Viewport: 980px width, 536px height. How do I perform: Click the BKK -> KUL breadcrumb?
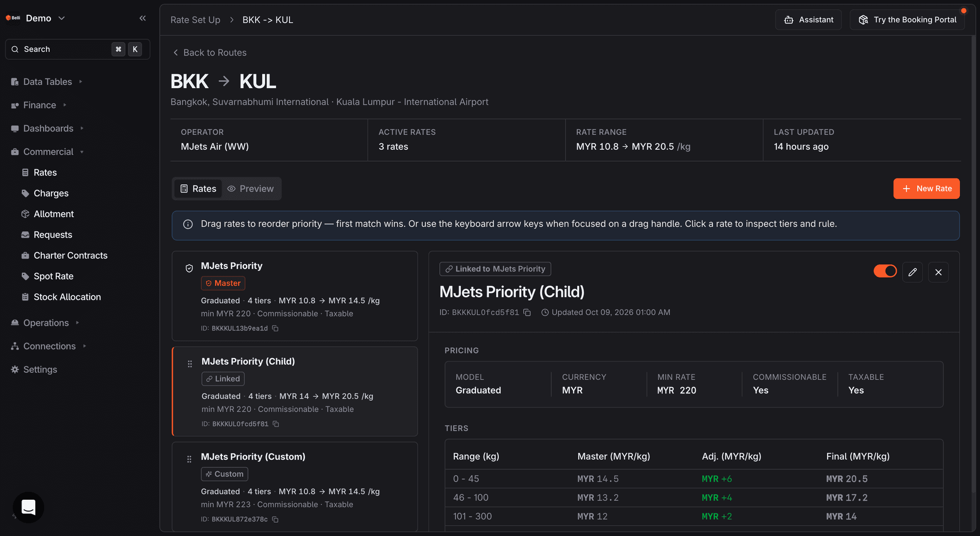268,20
